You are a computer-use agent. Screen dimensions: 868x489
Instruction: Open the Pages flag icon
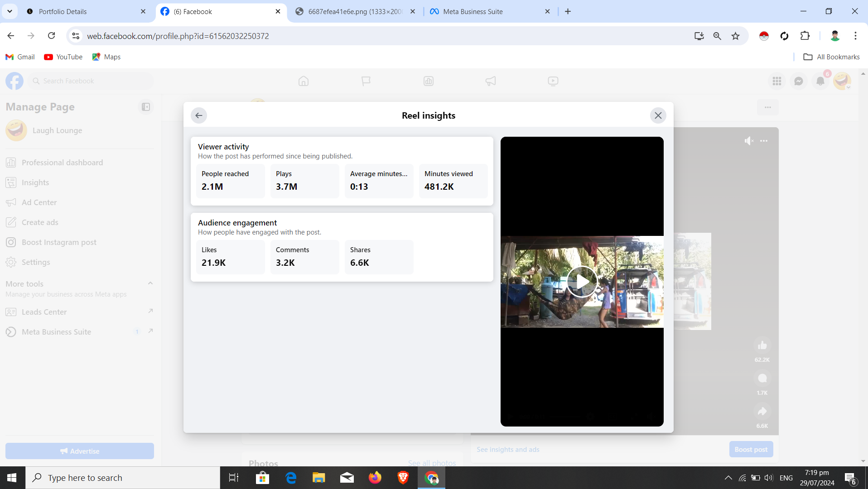(366, 81)
